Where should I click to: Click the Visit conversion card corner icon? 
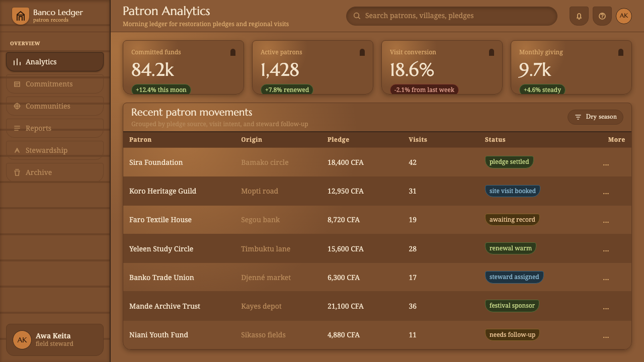(492, 52)
